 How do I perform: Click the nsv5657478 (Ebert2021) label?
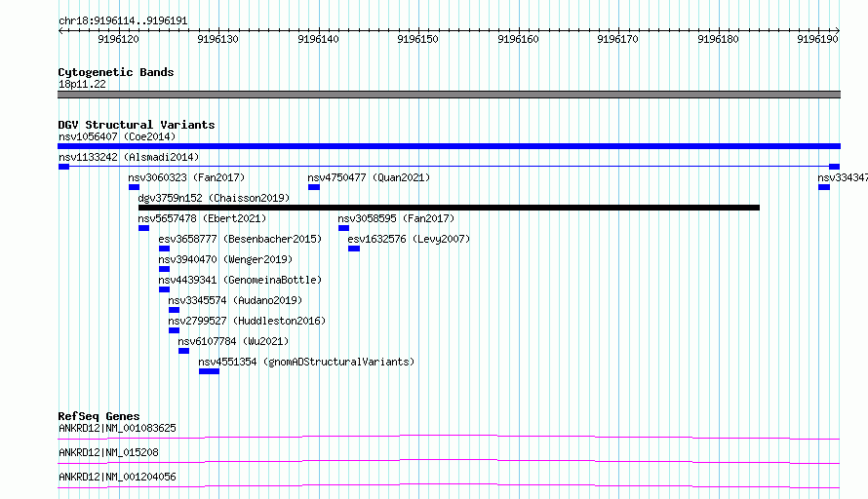[202, 218]
